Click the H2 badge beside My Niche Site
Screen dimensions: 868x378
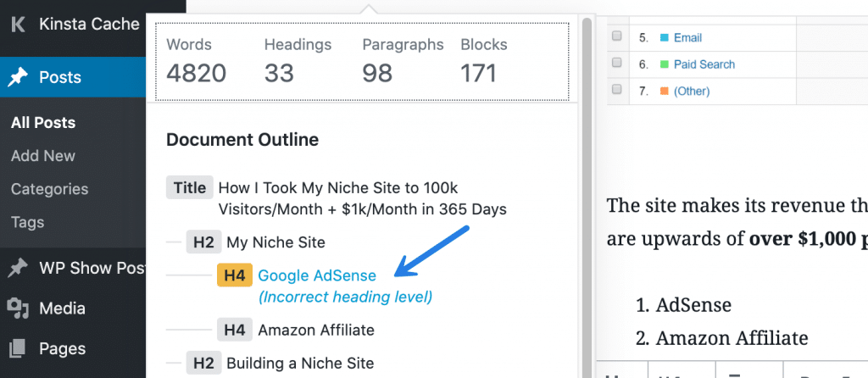(203, 242)
